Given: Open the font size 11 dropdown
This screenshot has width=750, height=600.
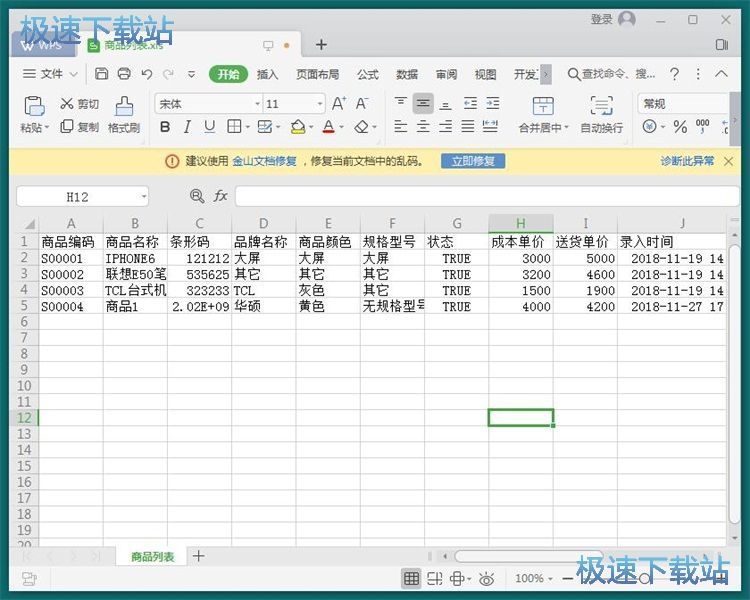Looking at the screenshot, I should point(320,104).
